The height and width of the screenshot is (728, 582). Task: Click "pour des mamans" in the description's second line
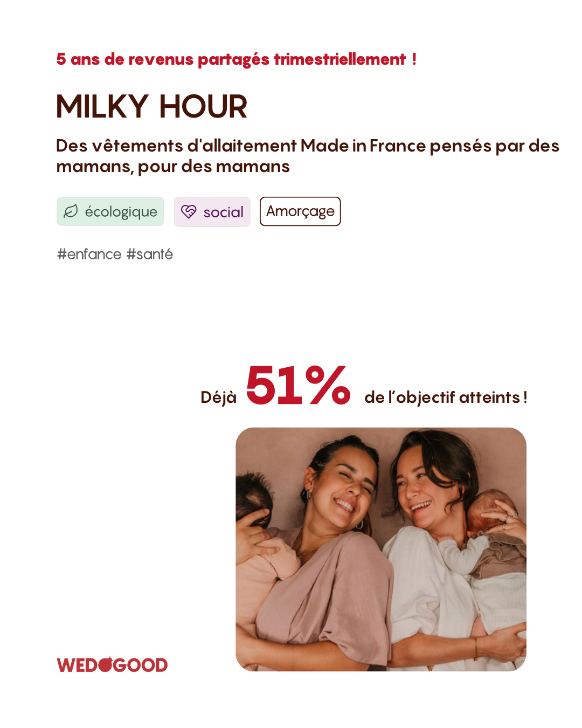pyautogui.click(x=214, y=167)
